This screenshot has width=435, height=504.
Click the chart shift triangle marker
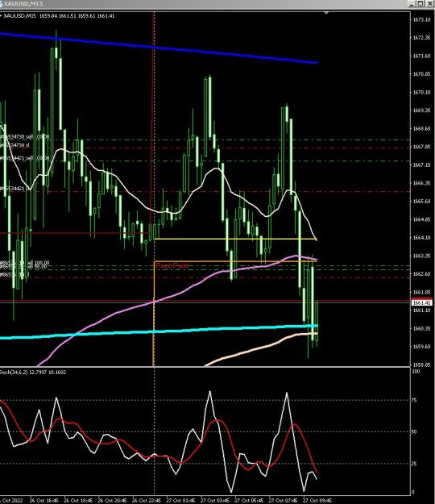tap(326, 13)
